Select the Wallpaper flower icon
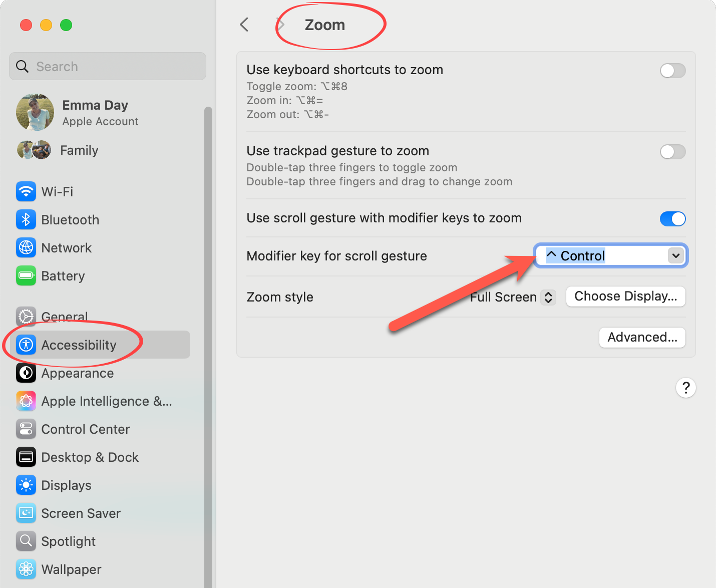 pyautogui.click(x=26, y=569)
